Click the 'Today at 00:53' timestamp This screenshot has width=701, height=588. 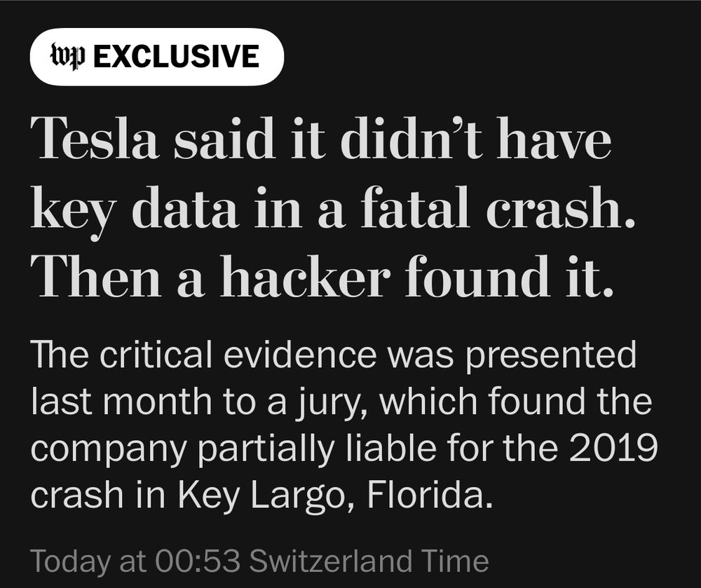click(x=135, y=560)
